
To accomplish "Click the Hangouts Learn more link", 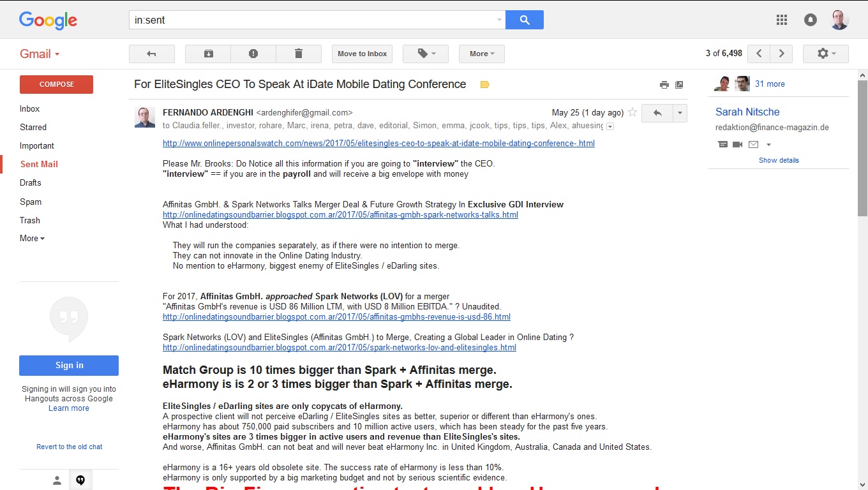I will (x=69, y=408).
